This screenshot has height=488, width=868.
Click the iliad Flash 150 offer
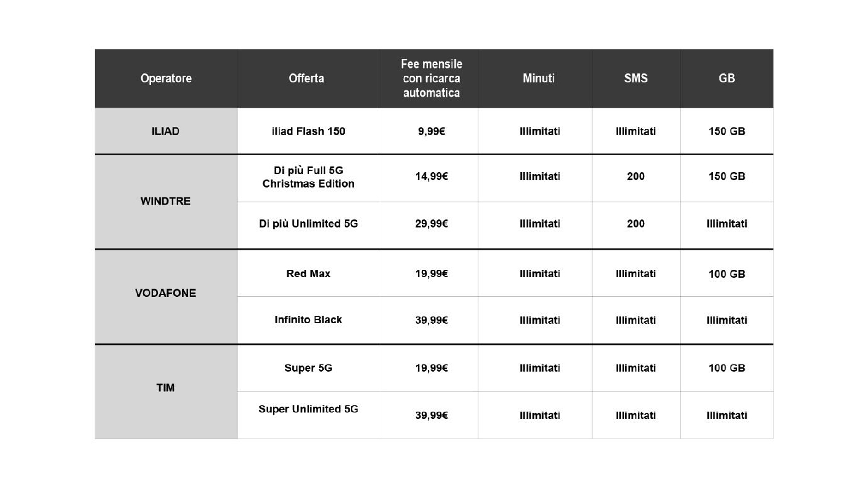(308, 131)
